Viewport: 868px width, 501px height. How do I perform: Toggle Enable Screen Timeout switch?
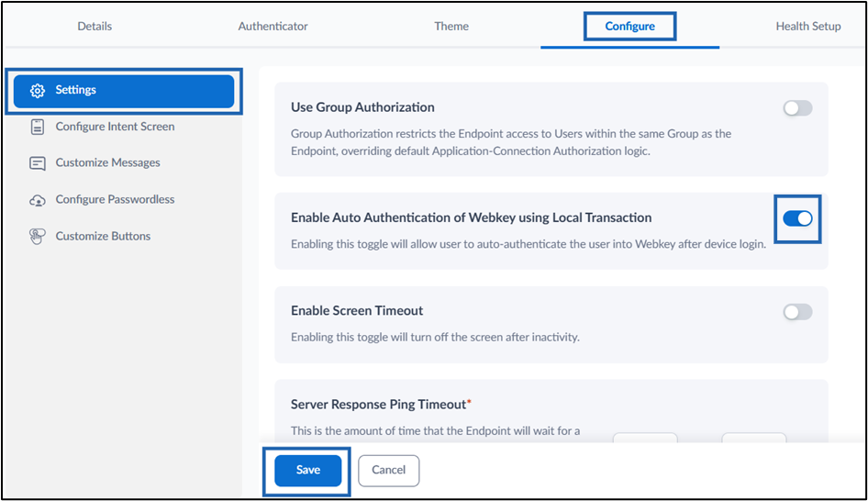tap(797, 312)
